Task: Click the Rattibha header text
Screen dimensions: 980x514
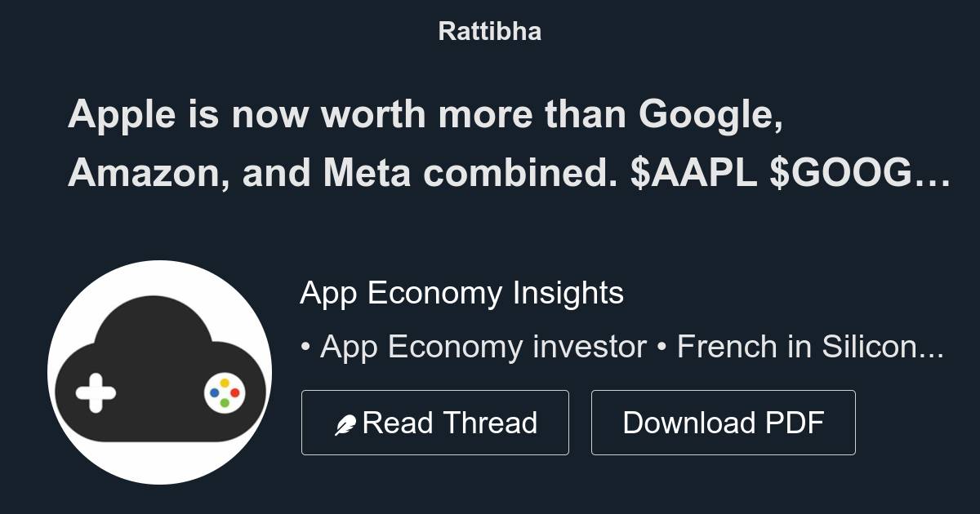Action: click(x=489, y=32)
